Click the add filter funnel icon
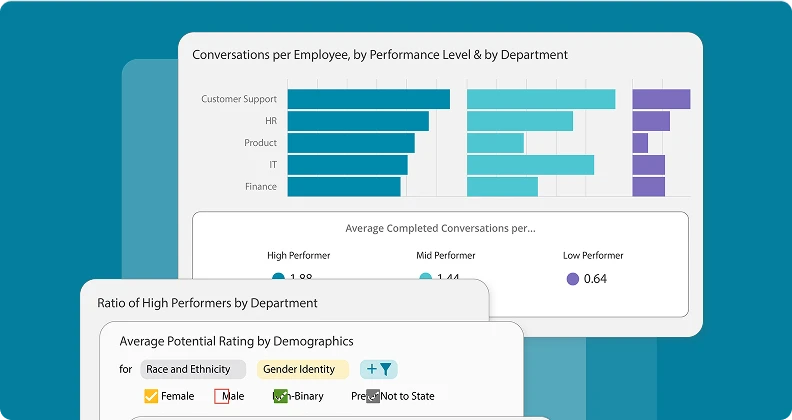This screenshot has height=420, width=792. coord(378,369)
